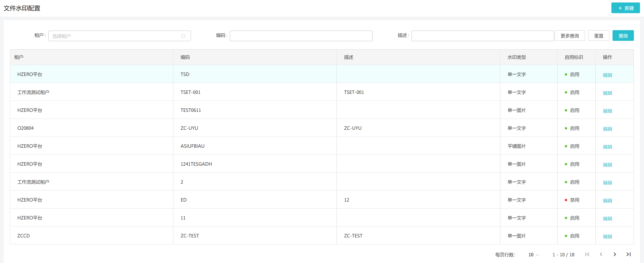Click the 更多查询 button
Viewport: 644px width, 263px height.
(569, 36)
